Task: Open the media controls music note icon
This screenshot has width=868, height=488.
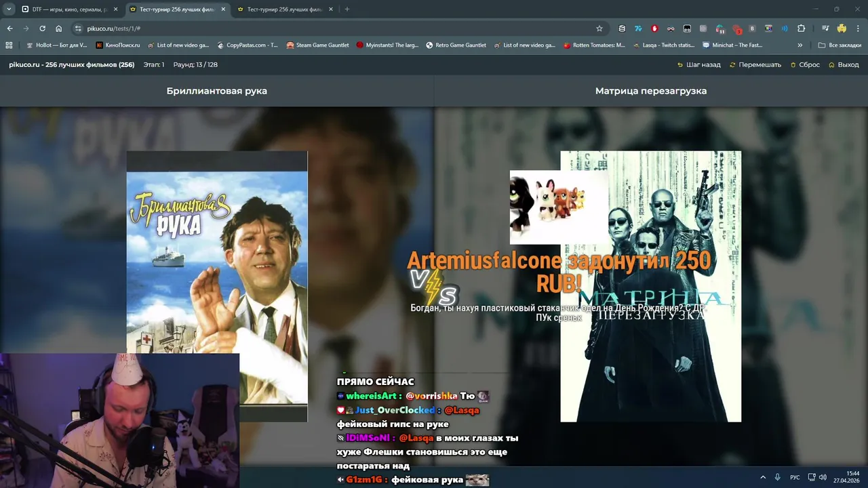Action: [825, 28]
